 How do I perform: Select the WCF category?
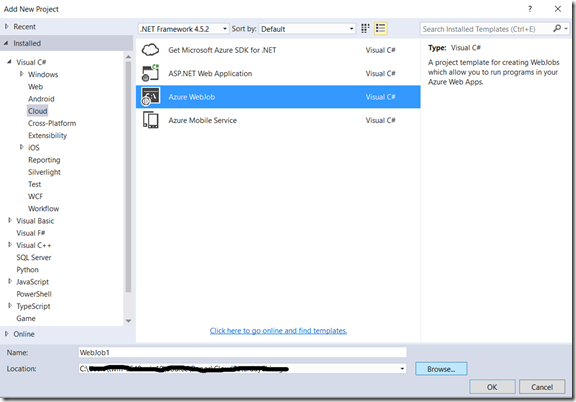tap(35, 196)
